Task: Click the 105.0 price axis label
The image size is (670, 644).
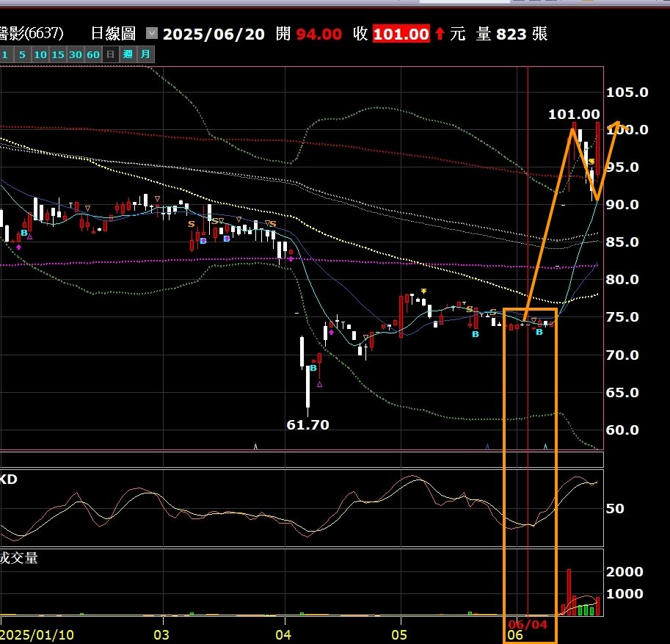Action: tap(627, 93)
